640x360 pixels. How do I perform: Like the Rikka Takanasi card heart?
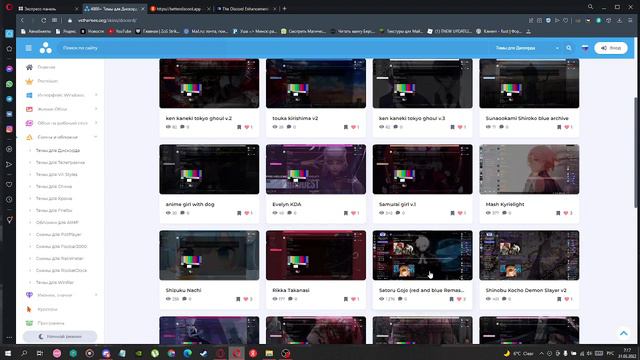(353, 299)
